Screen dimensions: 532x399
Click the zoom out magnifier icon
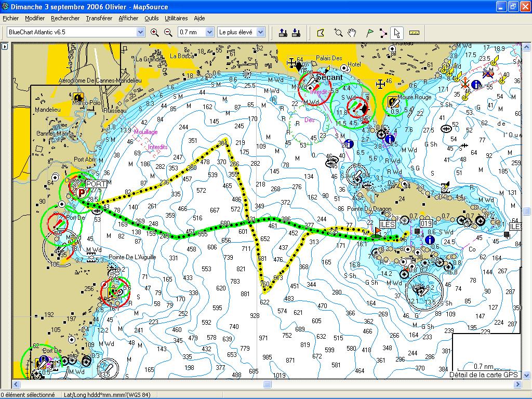(168, 33)
